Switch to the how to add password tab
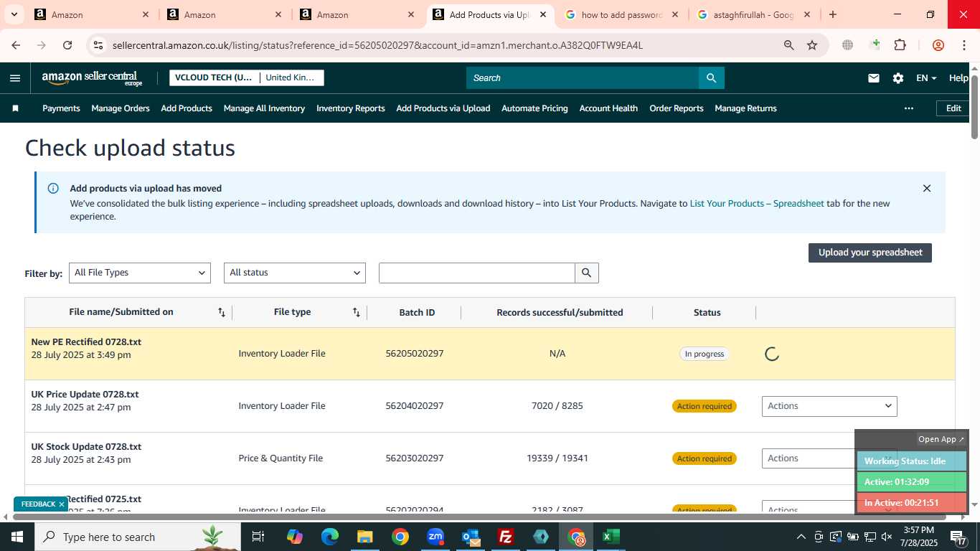The width and height of the screenshot is (980, 551). 621,14
